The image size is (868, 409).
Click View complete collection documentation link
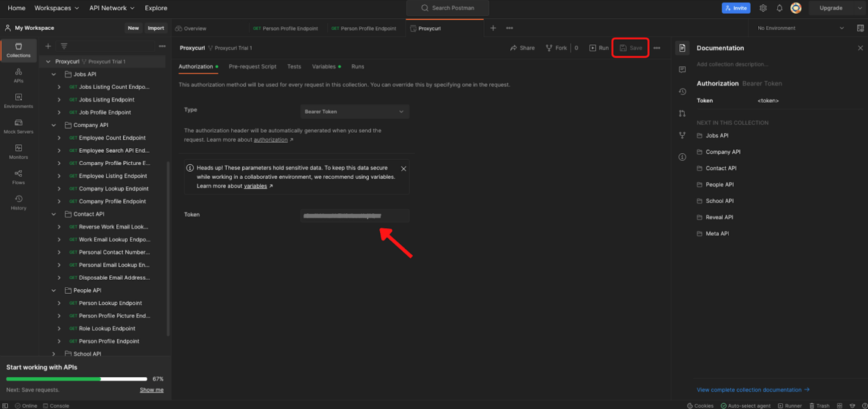click(x=753, y=390)
